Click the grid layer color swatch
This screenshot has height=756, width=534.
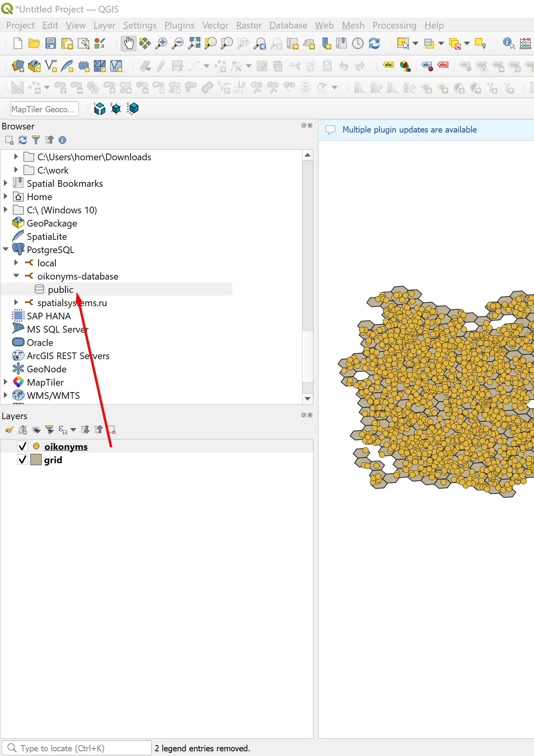click(x=36, y=460)
